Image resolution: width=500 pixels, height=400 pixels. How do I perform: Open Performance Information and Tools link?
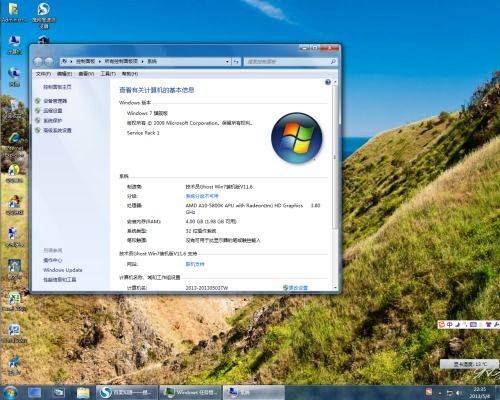pos(60,280)
